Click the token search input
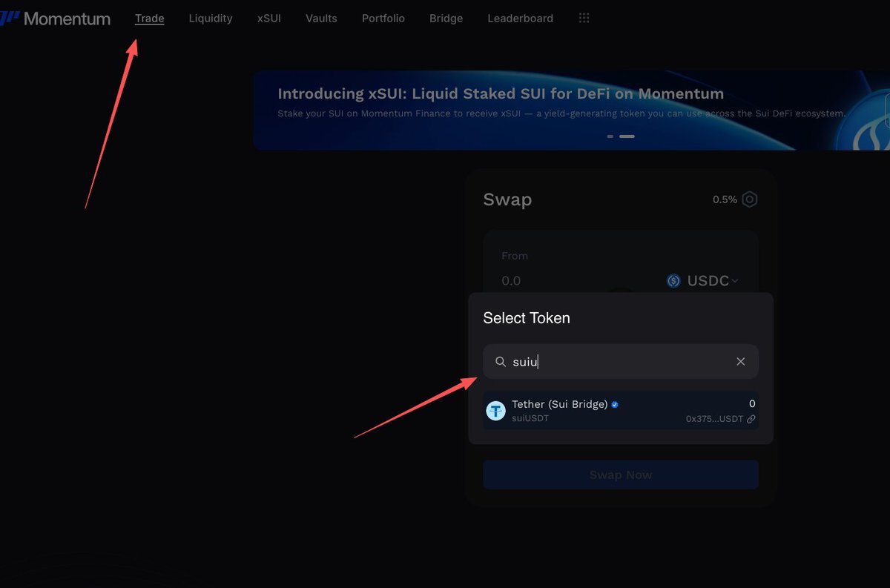The image size is (890, 588). click(621, 362)
